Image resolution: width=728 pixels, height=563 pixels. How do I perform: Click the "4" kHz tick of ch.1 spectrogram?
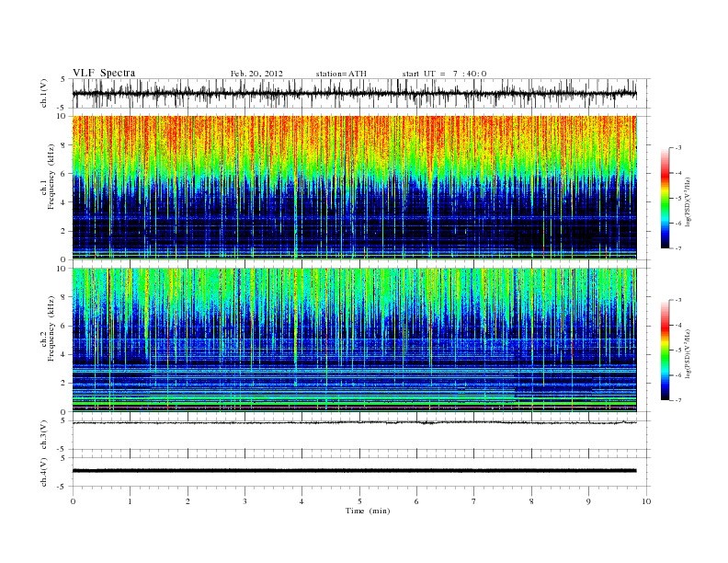coord(64,202)
